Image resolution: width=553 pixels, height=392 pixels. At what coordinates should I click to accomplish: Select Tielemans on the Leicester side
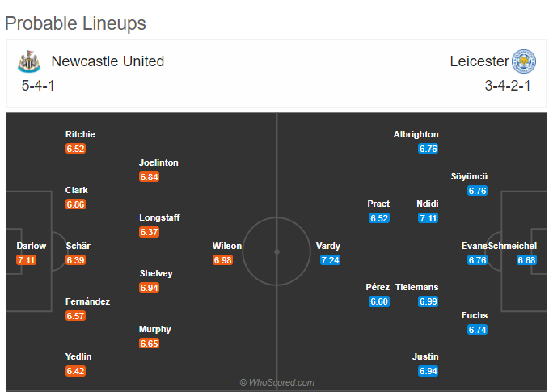tap(417, 287)
